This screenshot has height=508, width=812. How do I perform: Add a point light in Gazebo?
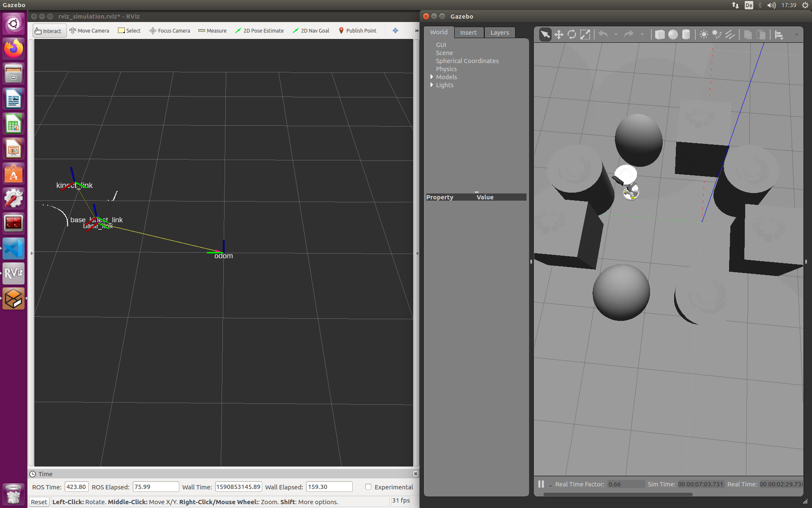(x=704, y=34)
